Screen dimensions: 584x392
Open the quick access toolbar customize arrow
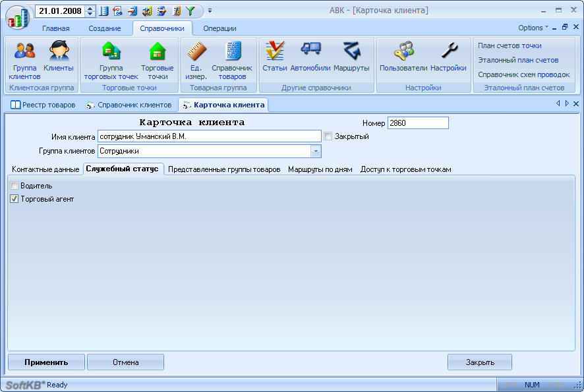coord(210,11)
